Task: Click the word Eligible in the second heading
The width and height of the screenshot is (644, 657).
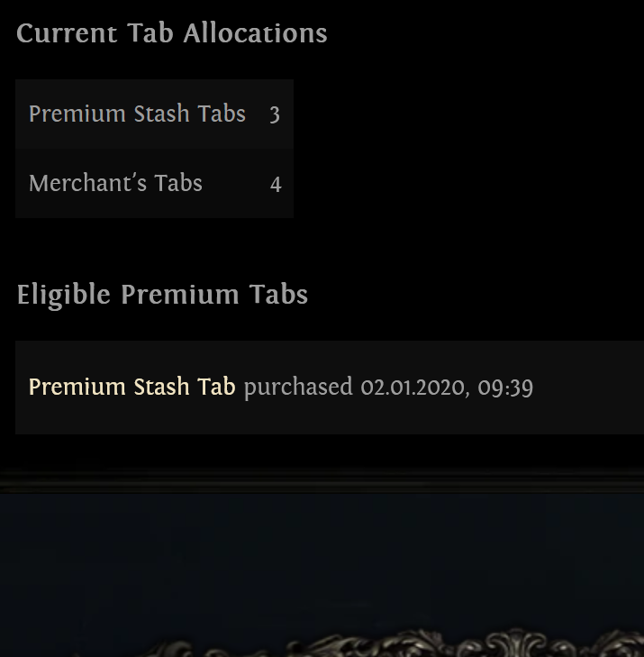Action: [64, 295]
